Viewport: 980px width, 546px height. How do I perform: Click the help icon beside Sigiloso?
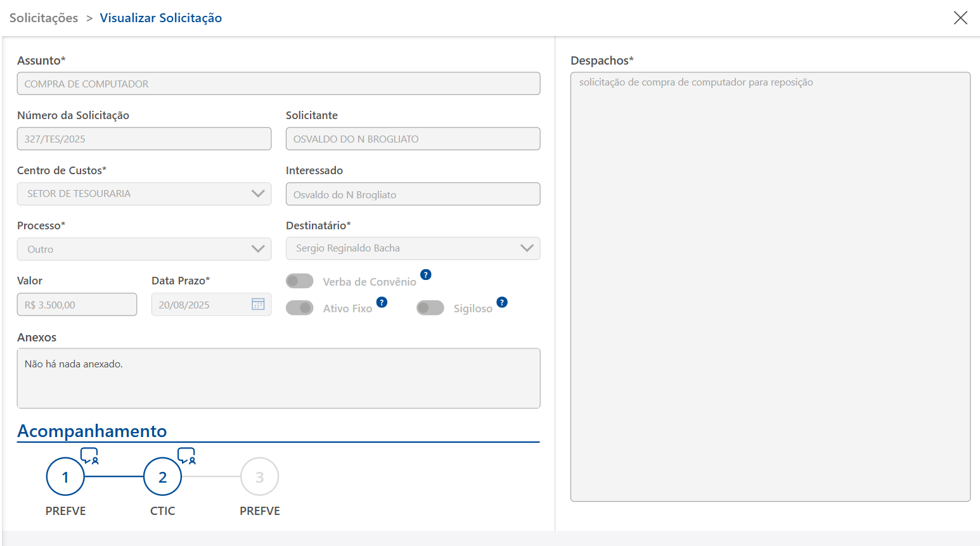502,303
